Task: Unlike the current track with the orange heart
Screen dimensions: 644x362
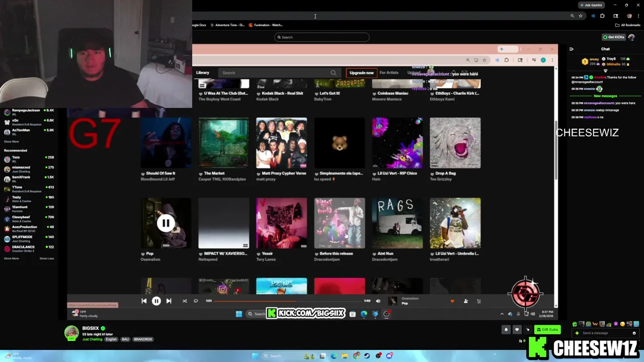Action: pos(452,301)
